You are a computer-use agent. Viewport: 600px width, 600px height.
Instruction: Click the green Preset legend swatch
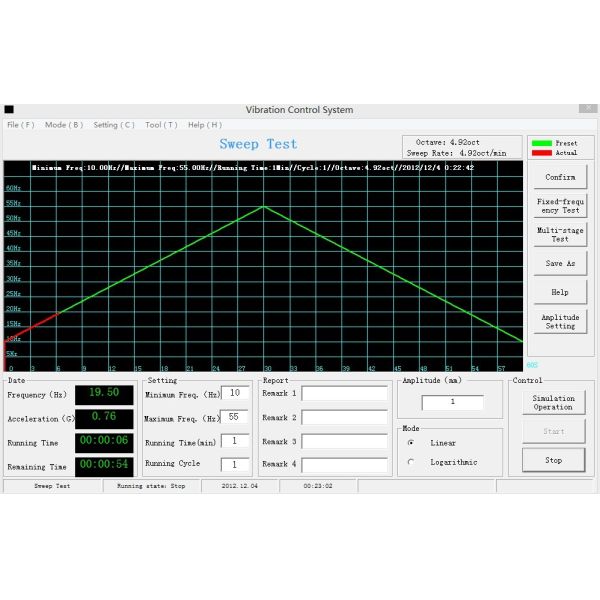[541, 144]
